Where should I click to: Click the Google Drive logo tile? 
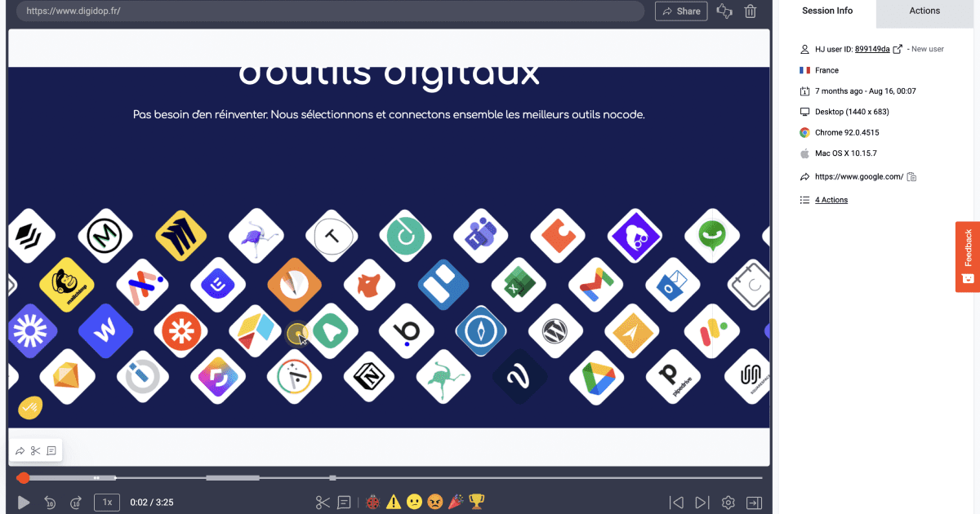click(598, 376)
